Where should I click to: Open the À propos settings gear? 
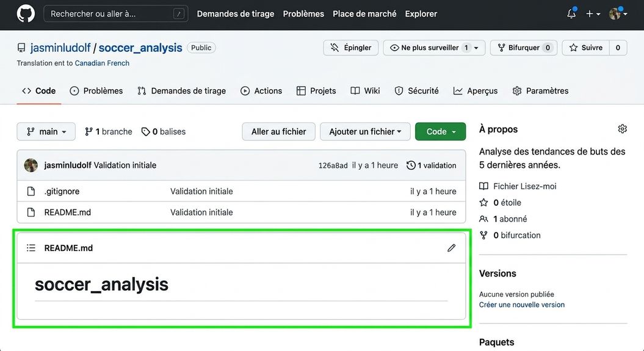(x=622, y=129)
